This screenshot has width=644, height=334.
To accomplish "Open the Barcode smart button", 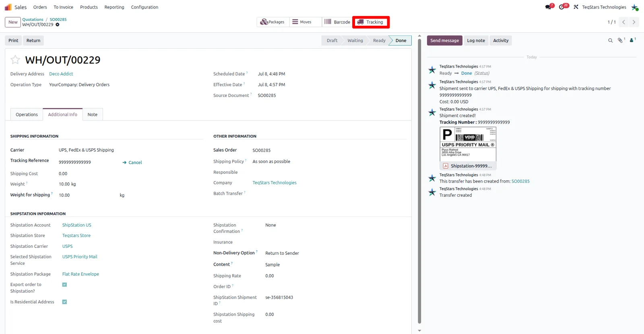I will (337, 22).
